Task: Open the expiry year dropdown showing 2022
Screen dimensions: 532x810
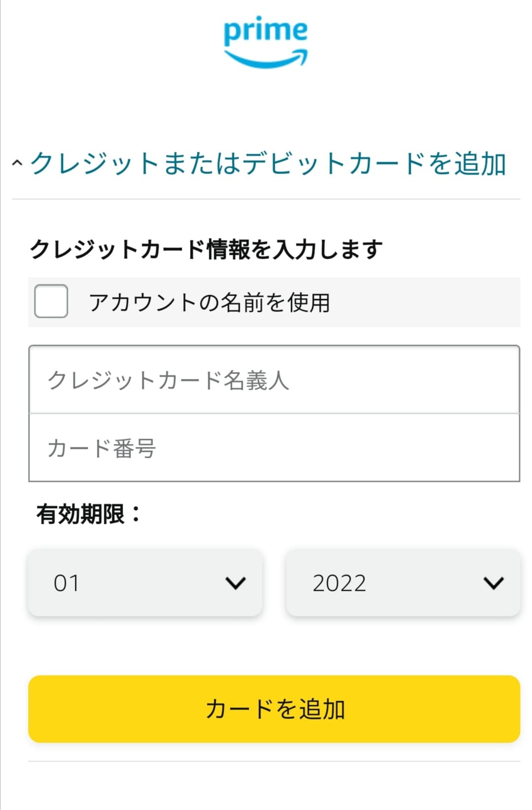Action: (403, 583)
